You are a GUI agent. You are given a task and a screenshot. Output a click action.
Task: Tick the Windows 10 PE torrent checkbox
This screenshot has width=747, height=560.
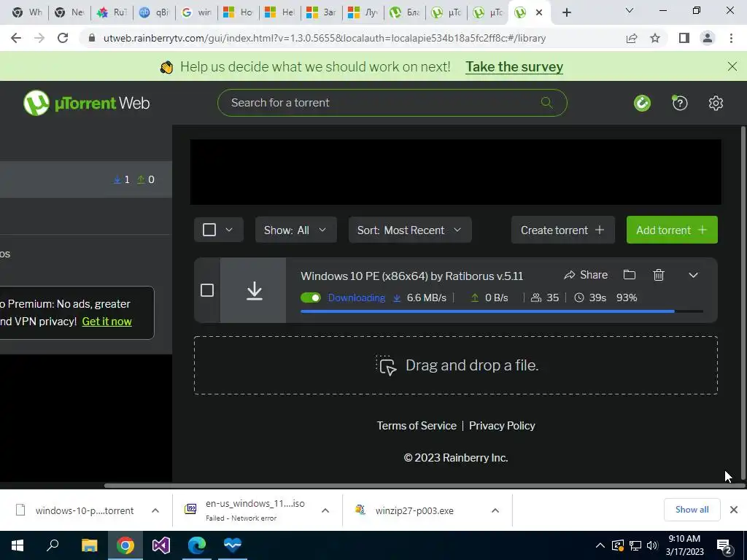pyautogui.click(x=207, y=290)
